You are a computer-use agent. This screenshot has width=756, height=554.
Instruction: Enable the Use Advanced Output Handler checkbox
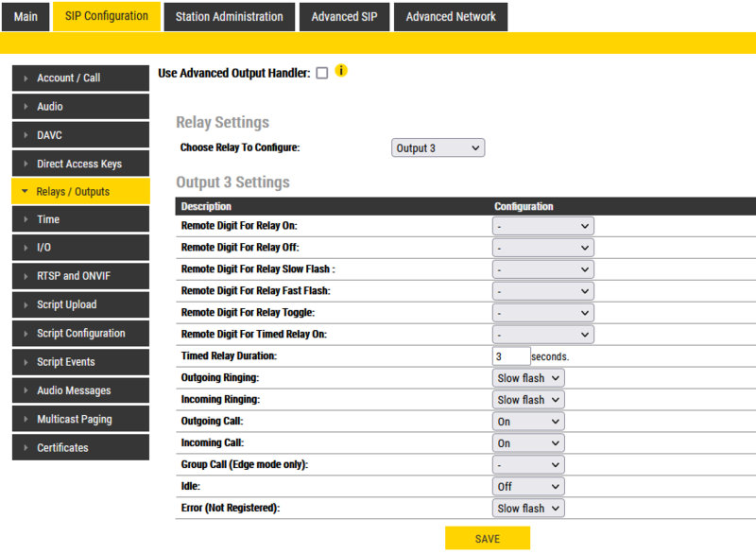[x=322, y=74]
